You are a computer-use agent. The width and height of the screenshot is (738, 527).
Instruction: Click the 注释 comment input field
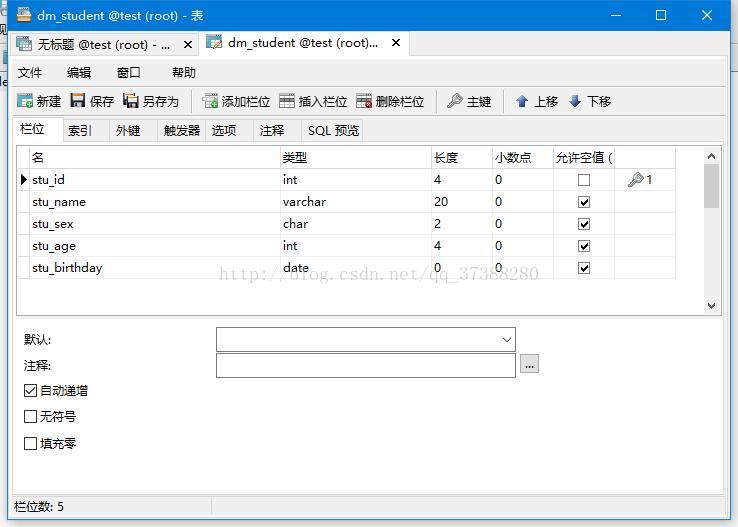(x=365, y=365)
